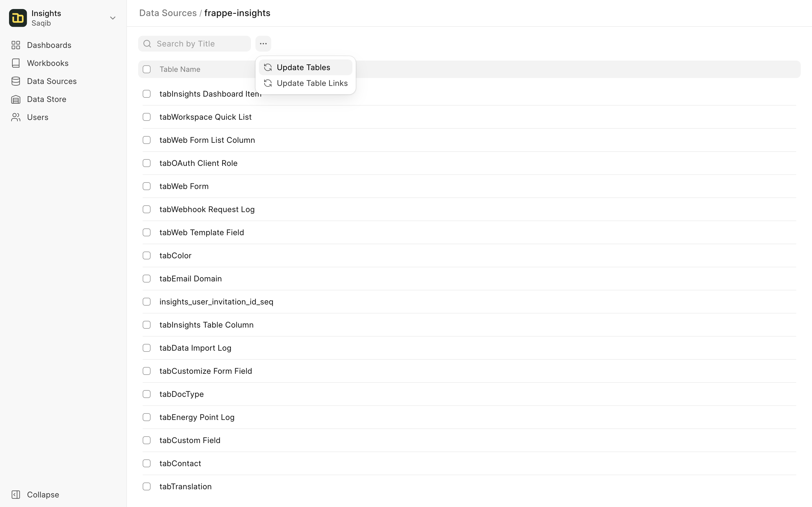Click the Insights app logo
This screenshot has height=507, width=812.
tap(18, 18)
